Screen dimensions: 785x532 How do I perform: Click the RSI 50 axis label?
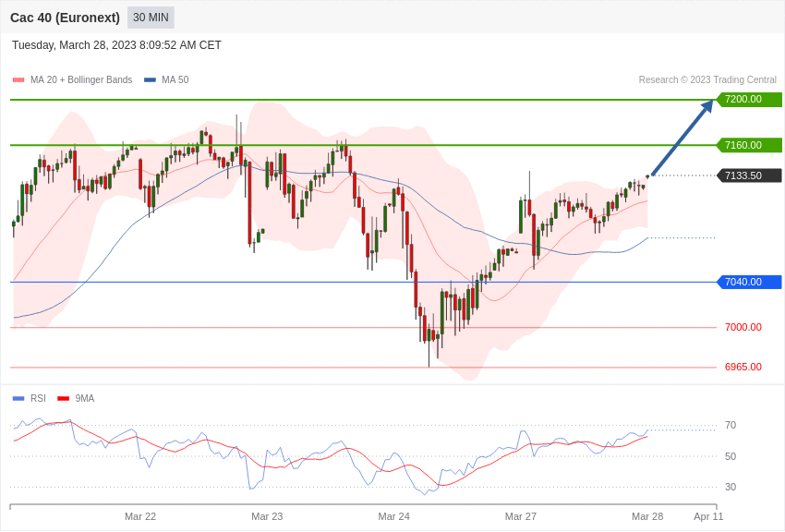(731, 456)
